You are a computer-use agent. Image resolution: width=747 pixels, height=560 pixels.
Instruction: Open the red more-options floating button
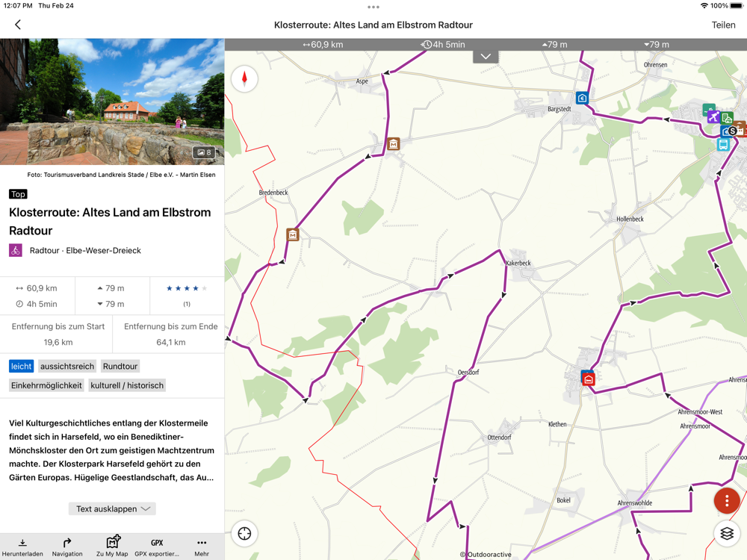click(727, 500)
